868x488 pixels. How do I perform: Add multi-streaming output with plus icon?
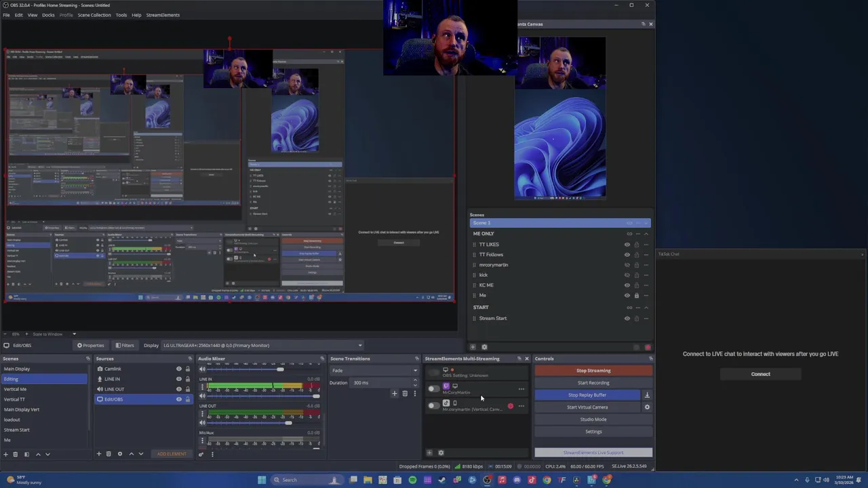click(x=429, y=453)
